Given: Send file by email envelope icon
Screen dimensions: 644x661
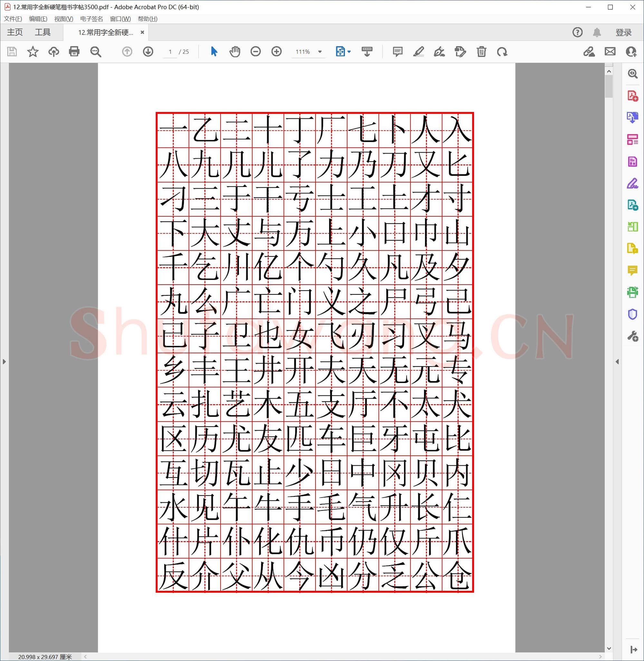Looking at the screenshot, I should [x=610, y=51].
